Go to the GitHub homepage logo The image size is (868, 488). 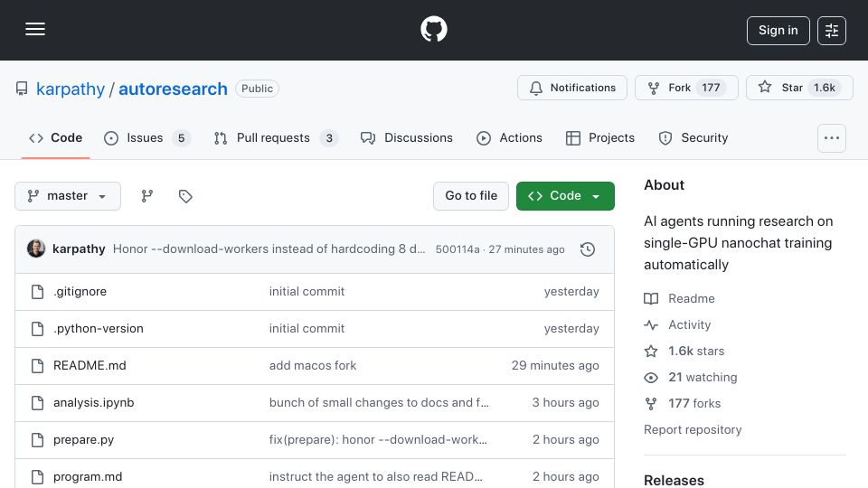click(433, 29)
